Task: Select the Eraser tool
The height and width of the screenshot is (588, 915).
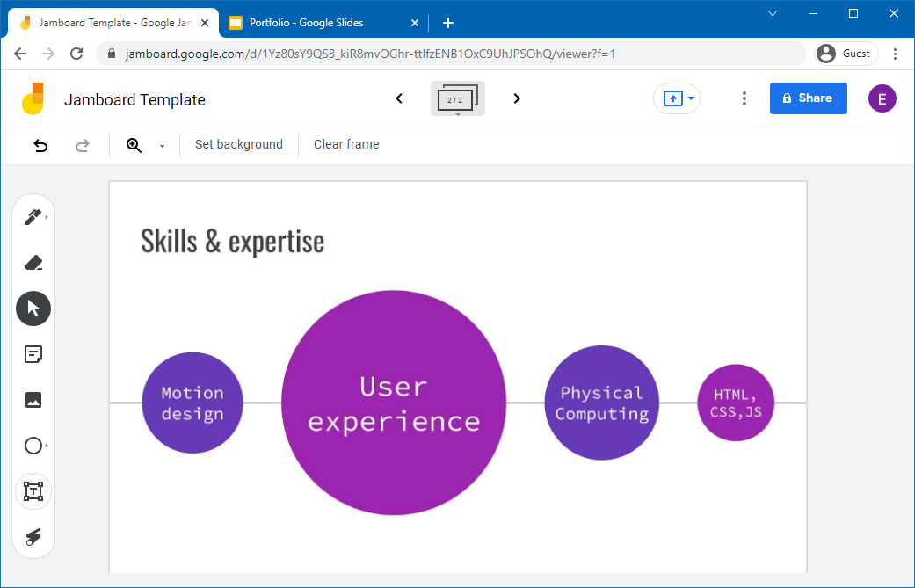Action: [33, 262]
